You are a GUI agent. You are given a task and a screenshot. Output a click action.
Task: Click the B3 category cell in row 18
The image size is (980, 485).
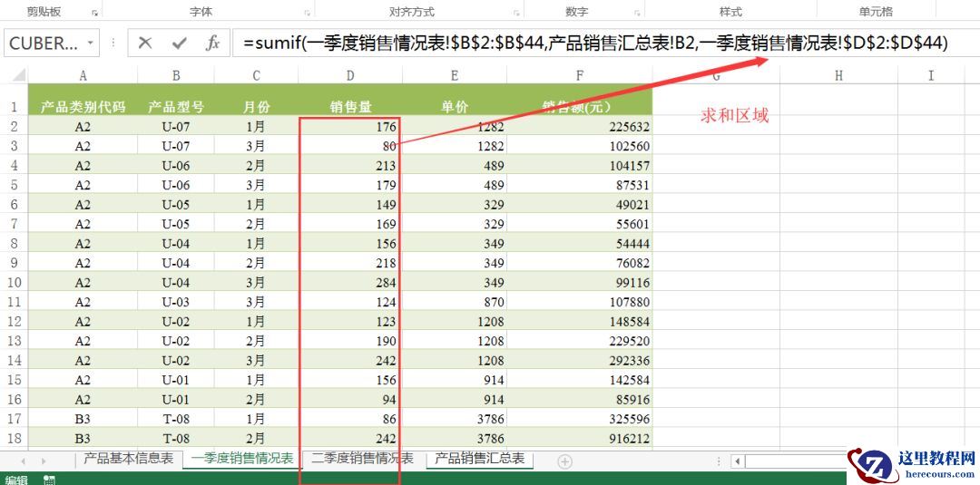83,438
